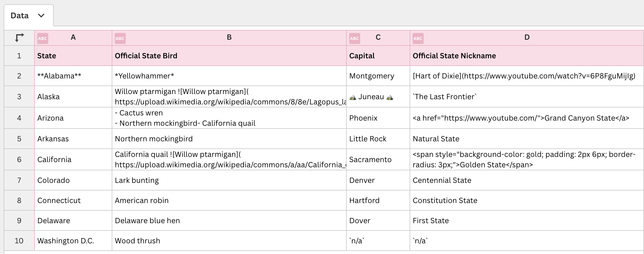Screen dimensions: 644x254
Task: Switch to the Data tab
Action: click(20, 16)
